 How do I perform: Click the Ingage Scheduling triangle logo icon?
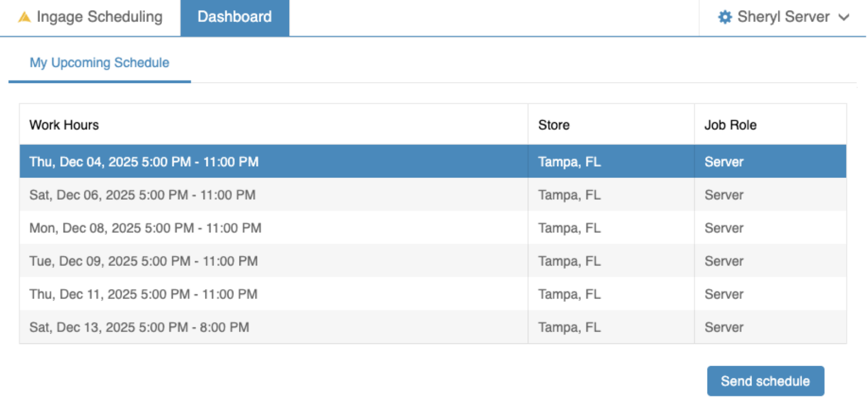tap(24, 17)
